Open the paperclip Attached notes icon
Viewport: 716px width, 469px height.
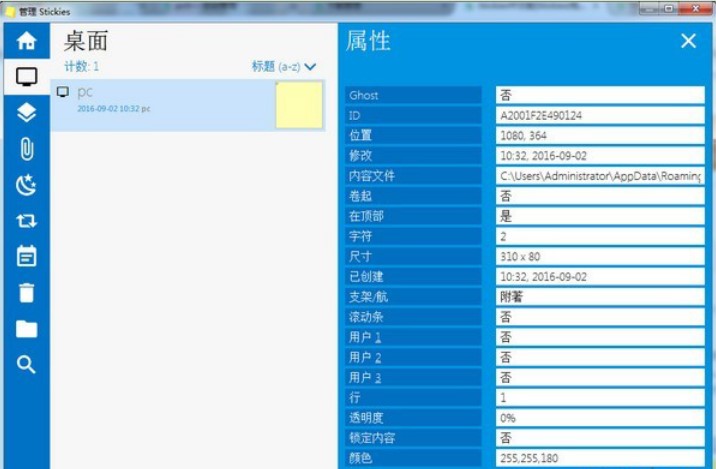[27, 148]
